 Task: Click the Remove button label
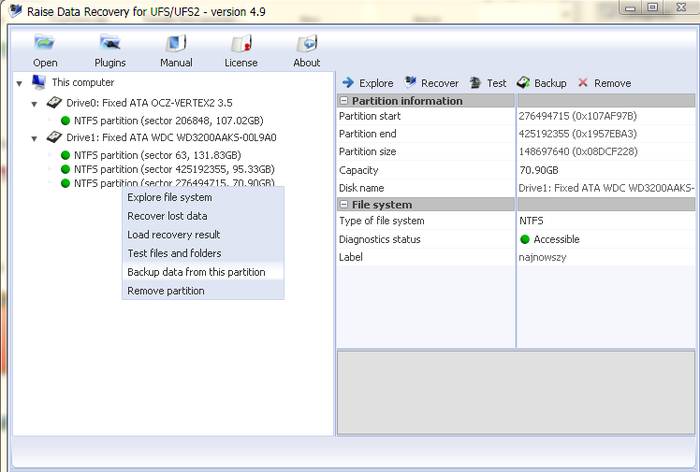(x=612, y=84)
